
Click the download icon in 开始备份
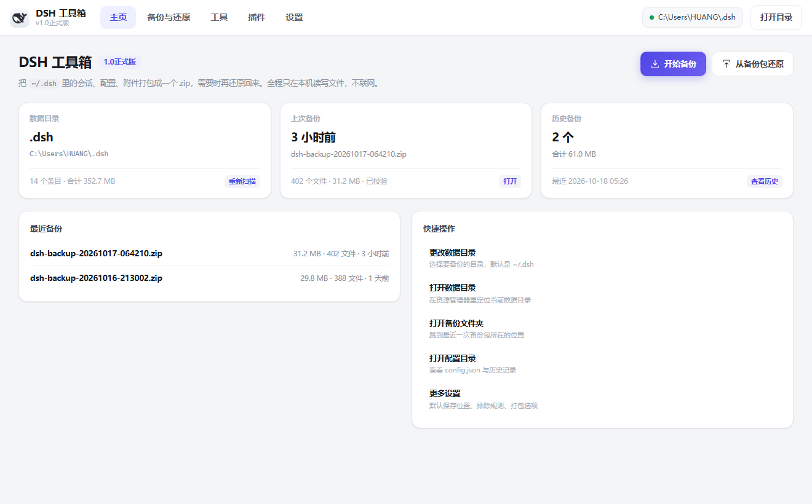pos(655,64)
